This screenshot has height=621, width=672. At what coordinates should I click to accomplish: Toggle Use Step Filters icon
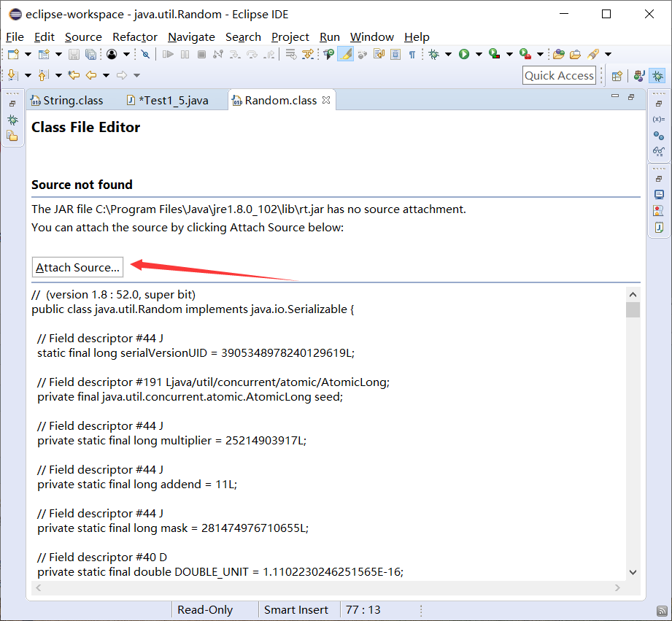[x=308, y=54]
